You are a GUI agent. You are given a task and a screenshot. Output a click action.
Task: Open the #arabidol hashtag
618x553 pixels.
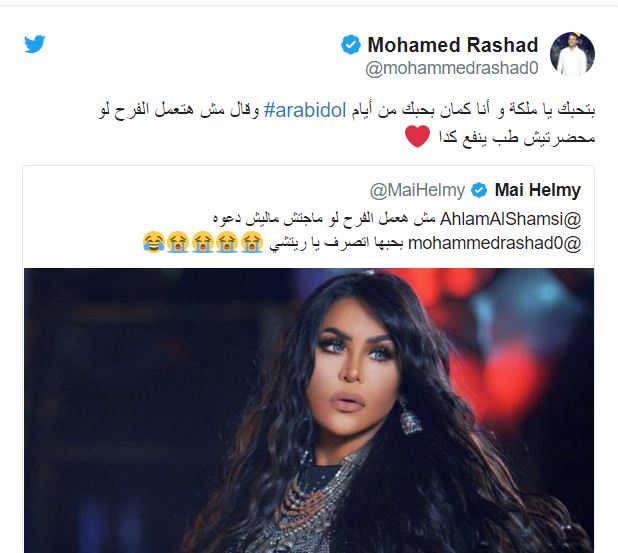click(305, 110)
